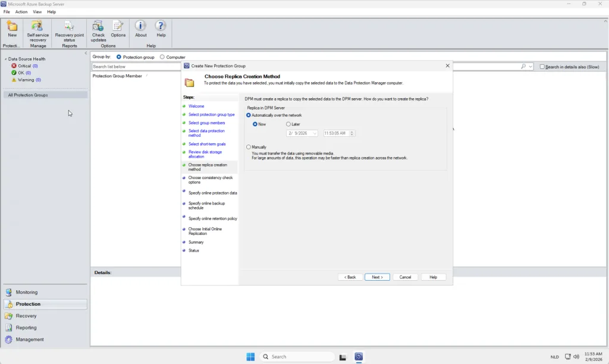Image resolution: width=609 pixels, height=364 pixels.
Task: Select the Later schedule radio button
Action: [x=288, y=124]
